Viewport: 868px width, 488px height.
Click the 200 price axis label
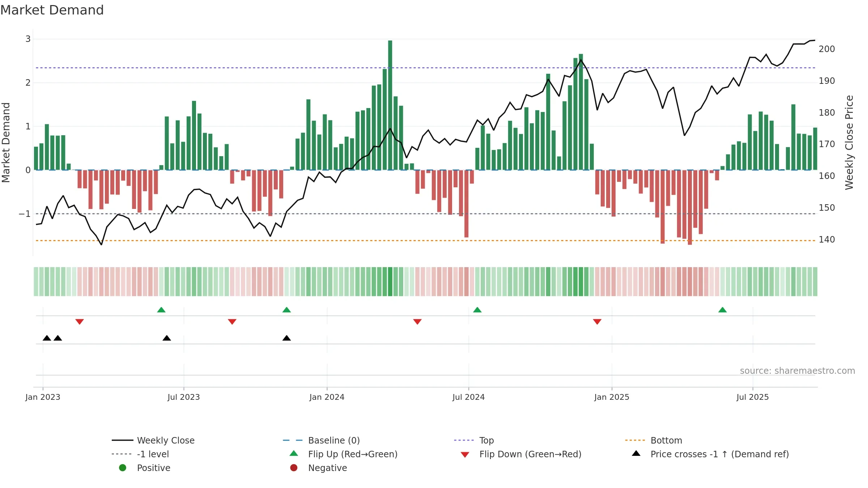(x=827, y=49)
